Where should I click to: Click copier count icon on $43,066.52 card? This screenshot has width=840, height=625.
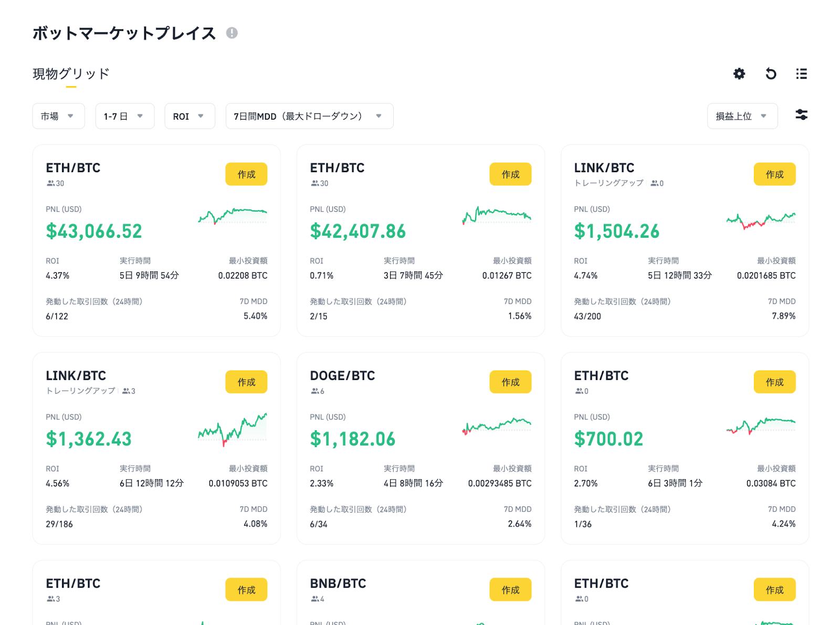(50, 183)
